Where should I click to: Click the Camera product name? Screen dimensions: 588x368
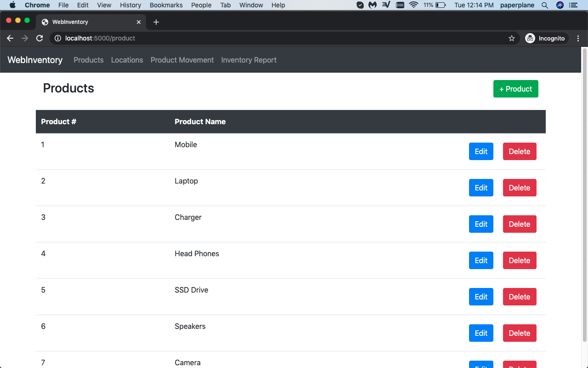pos(188,362)
